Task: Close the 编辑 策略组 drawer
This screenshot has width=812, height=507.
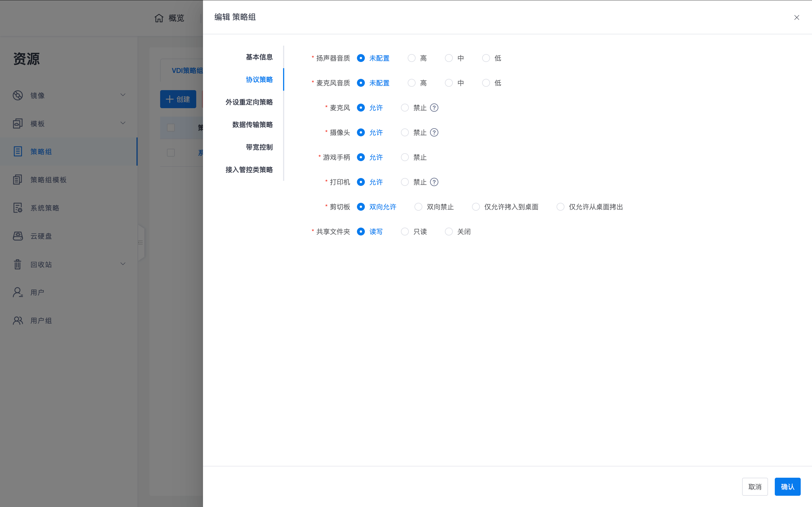Action: (x=796, y=17)
